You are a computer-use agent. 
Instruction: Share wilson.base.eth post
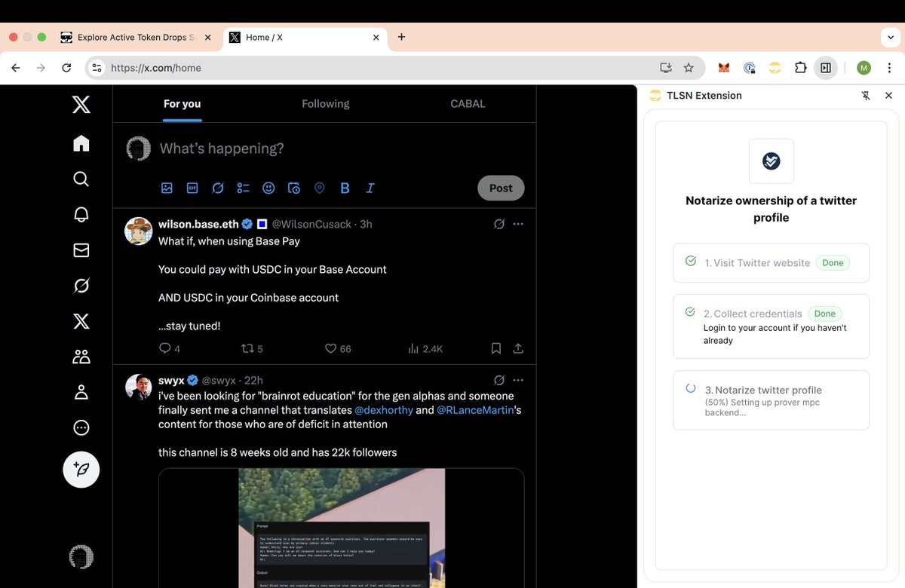pos(518,348)
